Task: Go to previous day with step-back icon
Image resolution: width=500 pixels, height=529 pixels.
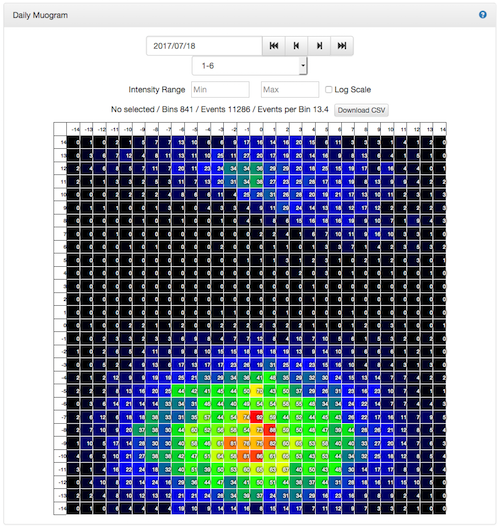Action: (x=296, y=46)
